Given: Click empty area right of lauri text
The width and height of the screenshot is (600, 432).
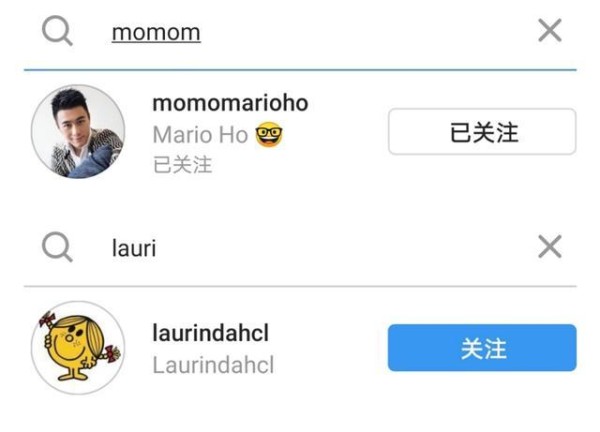Looking at the screenshot, I should click(344, 248).
